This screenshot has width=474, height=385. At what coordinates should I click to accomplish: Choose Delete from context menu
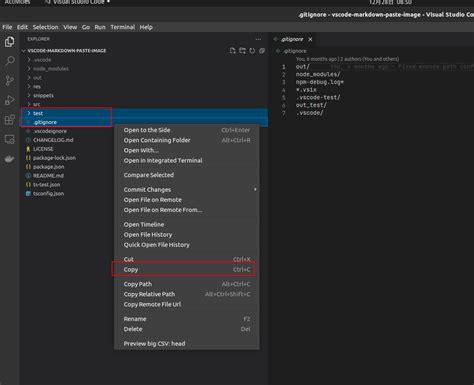coord(187,329)
